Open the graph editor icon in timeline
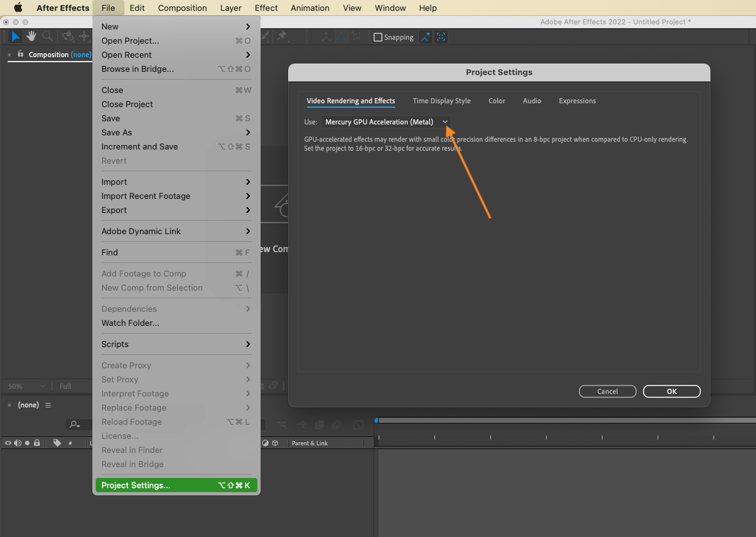The image size is (756, 537). [x=357, y=425]
